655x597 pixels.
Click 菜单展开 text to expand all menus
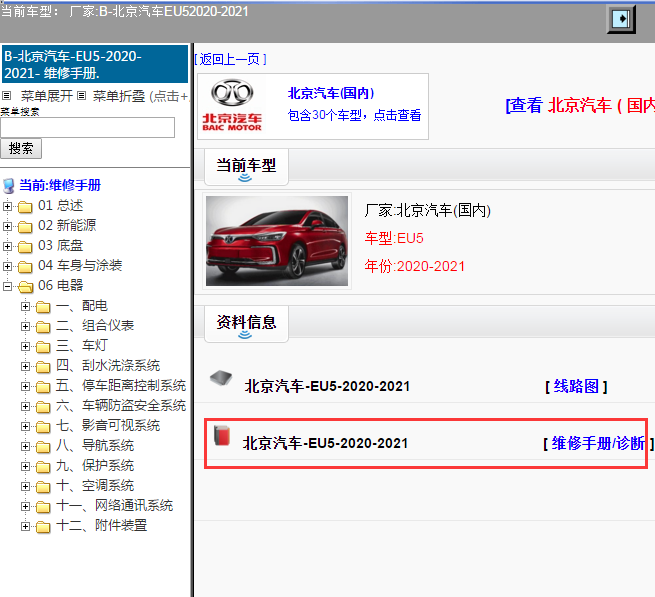pyautogui.click(x=47, y=96)
